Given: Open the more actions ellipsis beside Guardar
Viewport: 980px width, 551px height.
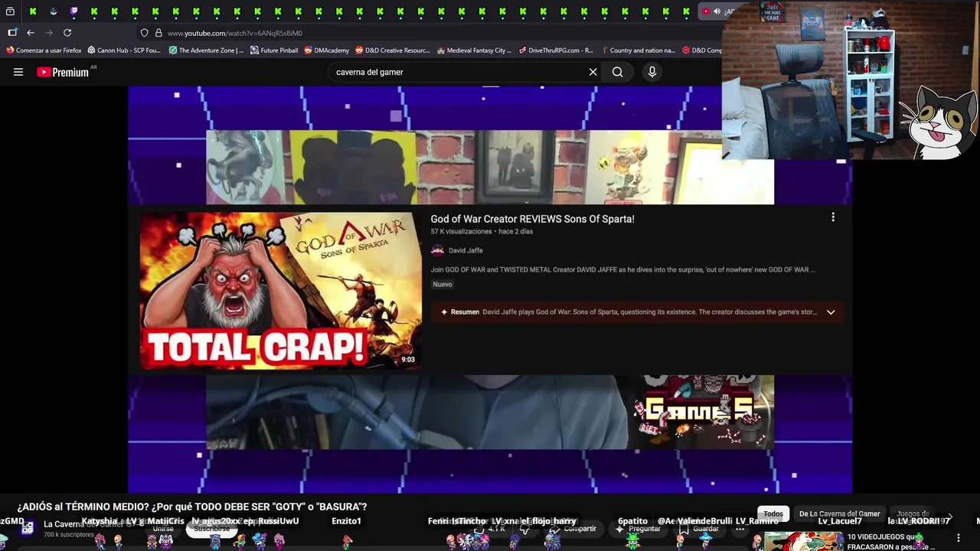Looking at the screenshot, I should (x=740, y=529).
